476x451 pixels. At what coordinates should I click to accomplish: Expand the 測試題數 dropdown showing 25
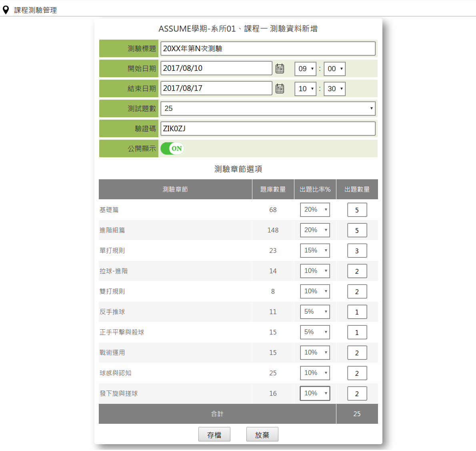(268, 108)
